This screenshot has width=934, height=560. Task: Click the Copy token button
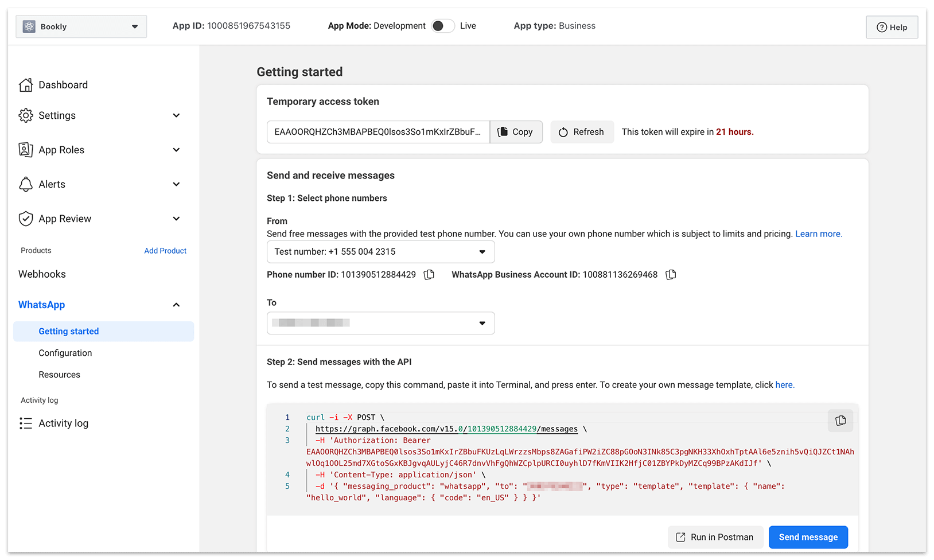pyautogui.click(x=516, y=132)
